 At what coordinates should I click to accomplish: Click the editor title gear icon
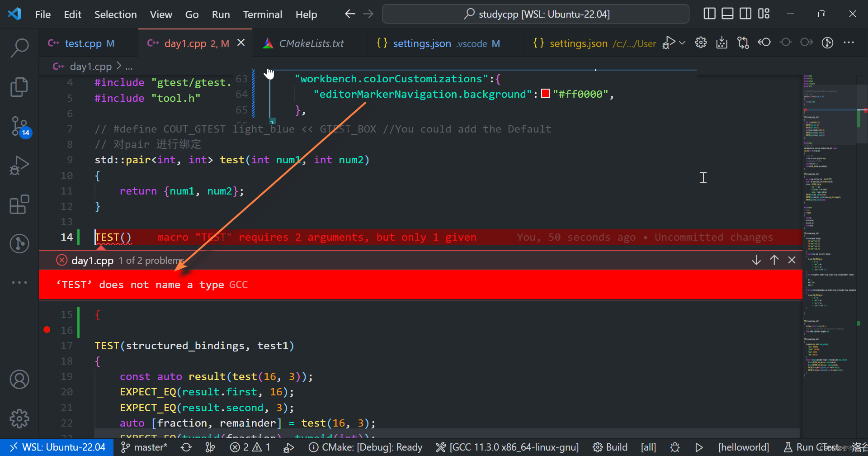coord(701,43)
